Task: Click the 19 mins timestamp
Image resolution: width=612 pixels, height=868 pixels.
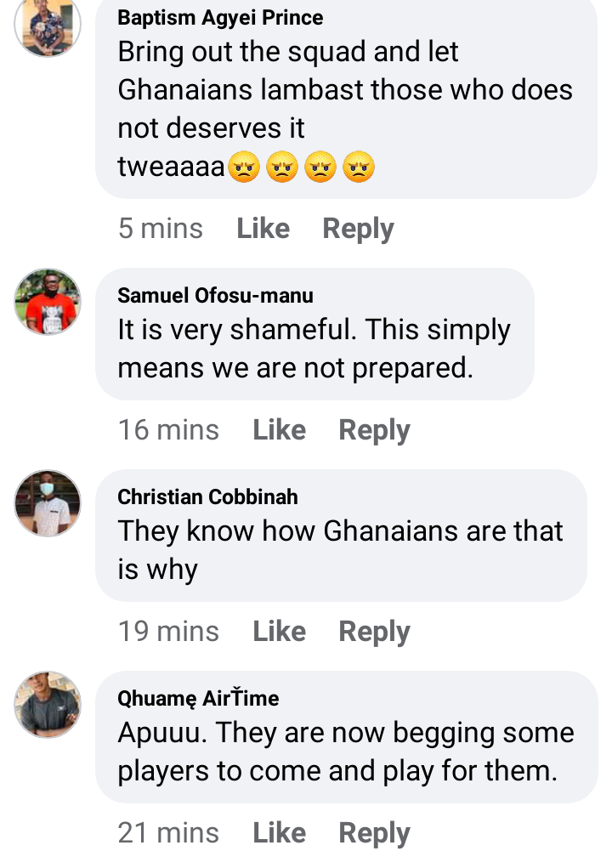Action: [x=168, y=632]
